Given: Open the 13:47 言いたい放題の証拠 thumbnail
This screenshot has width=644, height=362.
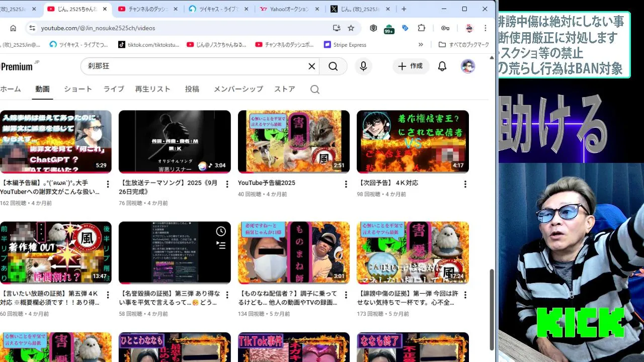Looking at the screenshot, I should (56, 253).
